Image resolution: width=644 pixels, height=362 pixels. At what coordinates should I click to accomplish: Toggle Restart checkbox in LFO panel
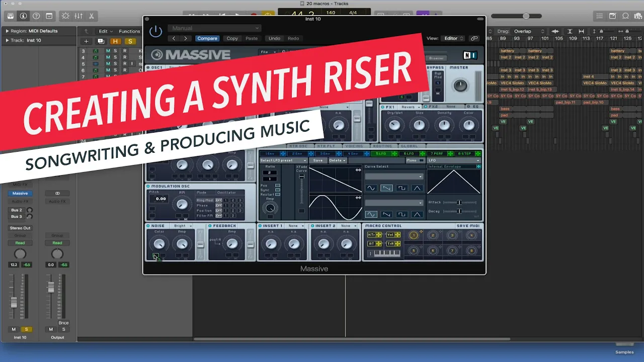(x=278, y=195)
